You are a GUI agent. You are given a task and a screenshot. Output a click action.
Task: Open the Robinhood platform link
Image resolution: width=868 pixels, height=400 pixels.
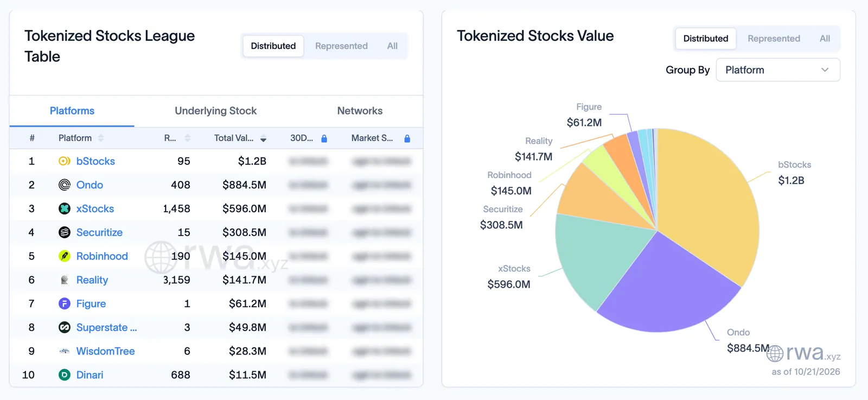[x=102, y=256]
